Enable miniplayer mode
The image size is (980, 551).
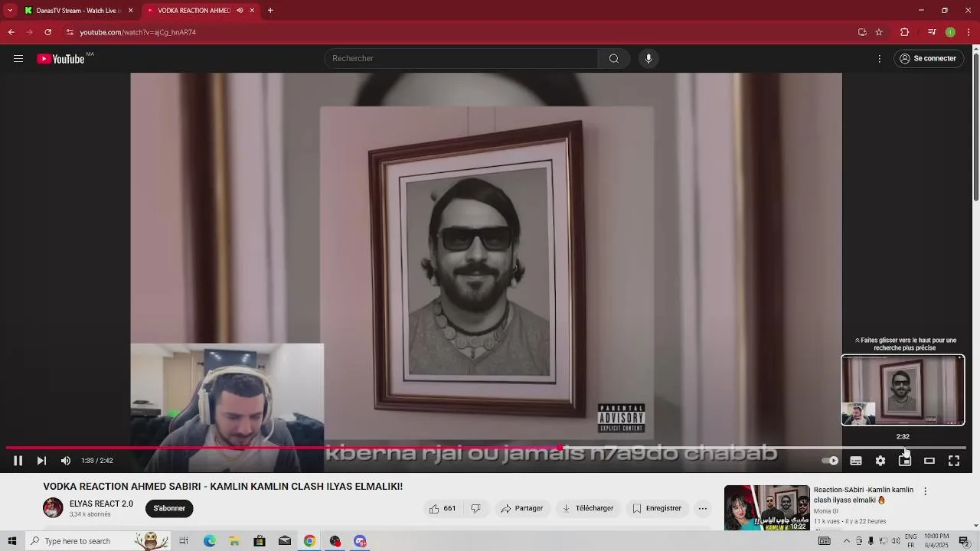click(x=905, y=461)
